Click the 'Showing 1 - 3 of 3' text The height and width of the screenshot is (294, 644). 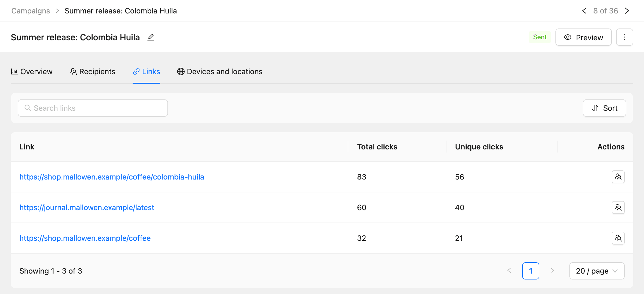(51, 271)
